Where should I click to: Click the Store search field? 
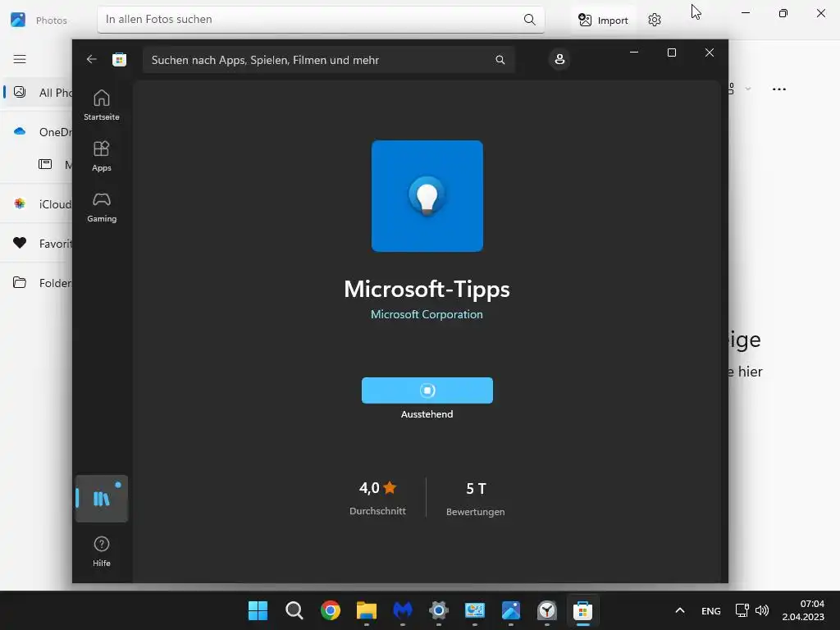(x=328, y=60)
